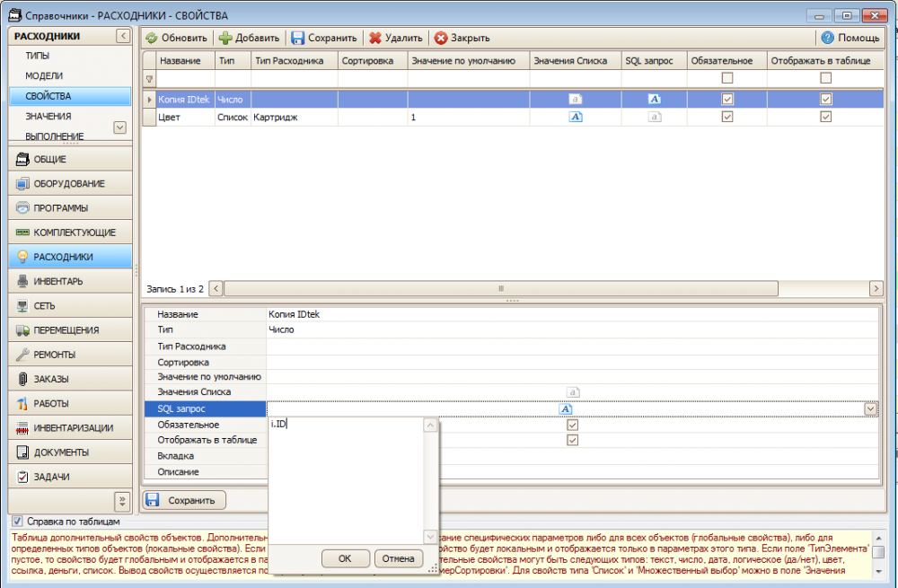Switch to ИНВЕНТАРЬ category
898x588 pixels.
[x=70, y=281]
